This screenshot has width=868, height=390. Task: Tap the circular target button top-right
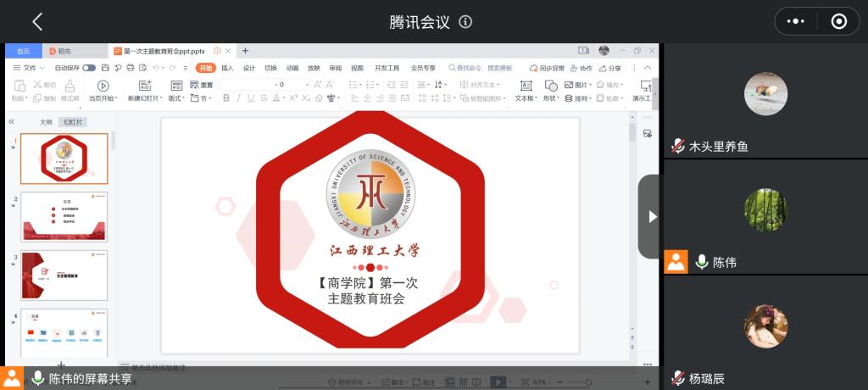click(839, 21)
